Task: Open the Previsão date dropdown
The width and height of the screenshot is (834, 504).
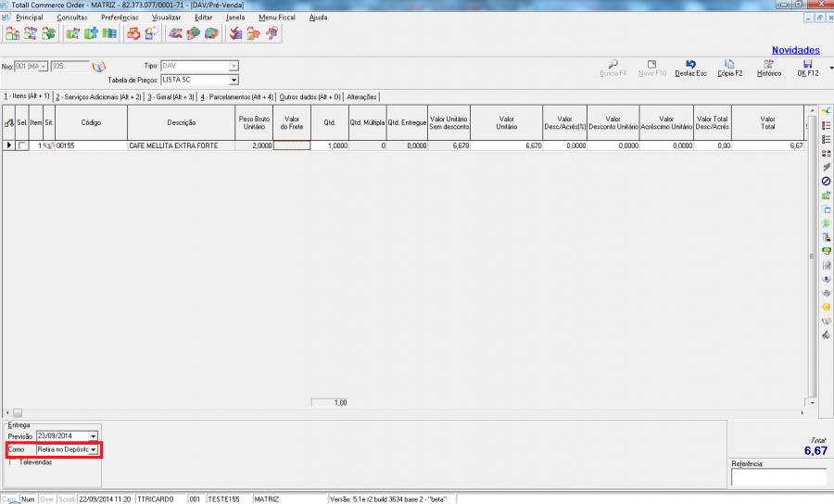Action: pyautogui.click(x=93, y=435)
